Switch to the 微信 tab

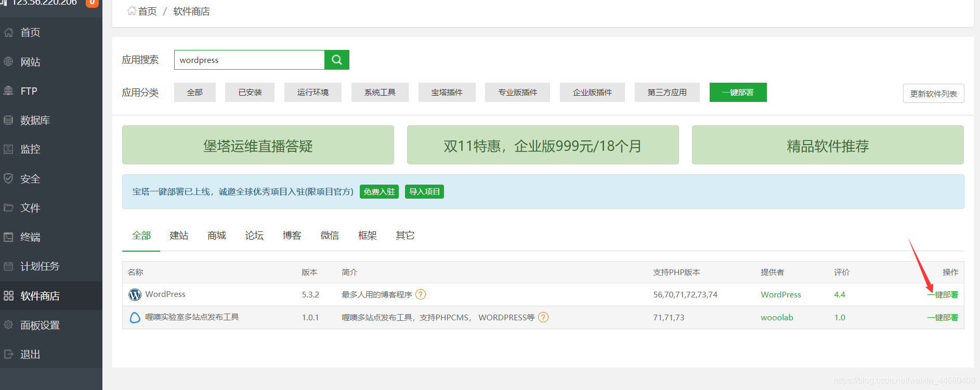(x=330, y=236)
